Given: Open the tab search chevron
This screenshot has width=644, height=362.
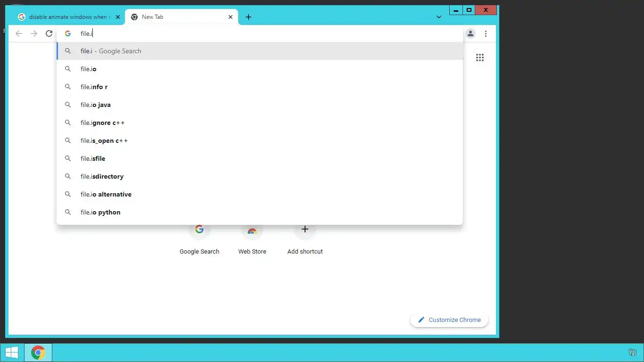Looking at the screenshot, I should [x=439, y=17].
